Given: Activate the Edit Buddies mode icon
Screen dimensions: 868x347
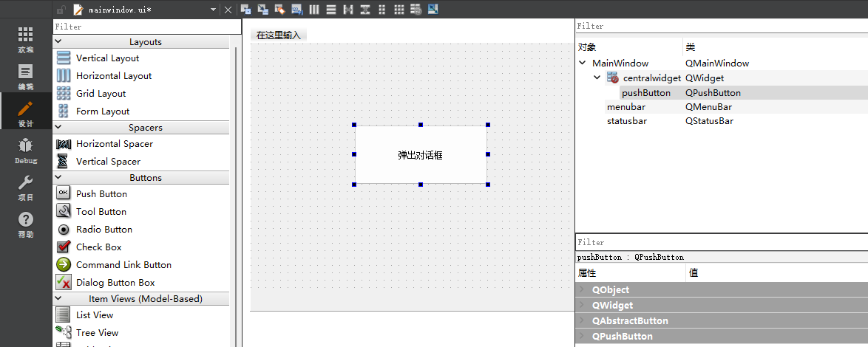Looking at the screenshot, I should tap(280, 10).
